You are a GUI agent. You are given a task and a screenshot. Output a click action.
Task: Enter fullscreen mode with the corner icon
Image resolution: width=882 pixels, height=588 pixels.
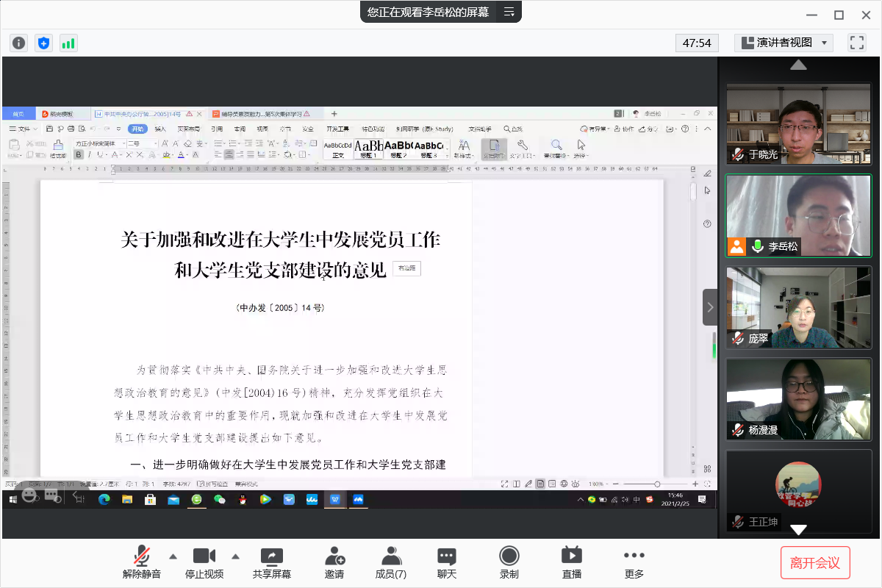(856, 43)
